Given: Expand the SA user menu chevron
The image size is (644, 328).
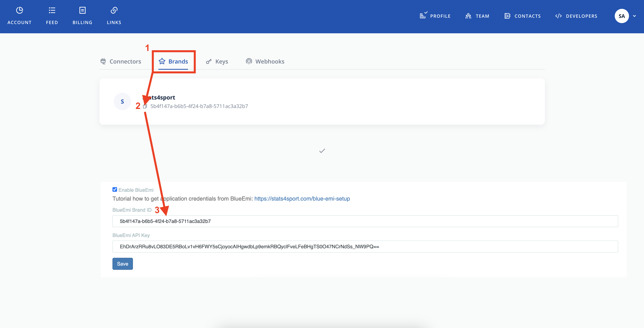Looking at the screenshot, I should pos(635,16).
